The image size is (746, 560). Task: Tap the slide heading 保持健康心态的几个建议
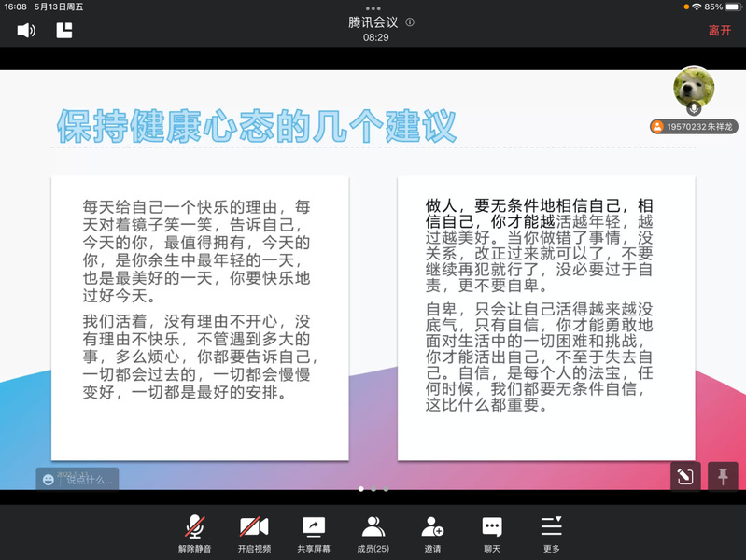257,126
